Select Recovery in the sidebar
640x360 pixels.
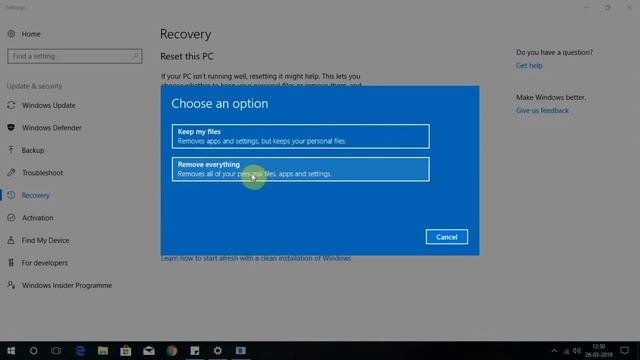[36, 195]
